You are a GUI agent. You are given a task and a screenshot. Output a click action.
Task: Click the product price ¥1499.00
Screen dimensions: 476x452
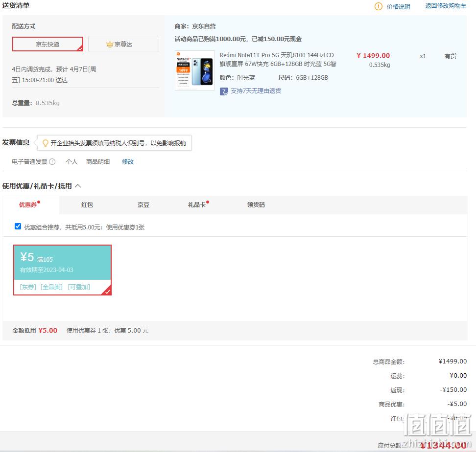[373, 56]
